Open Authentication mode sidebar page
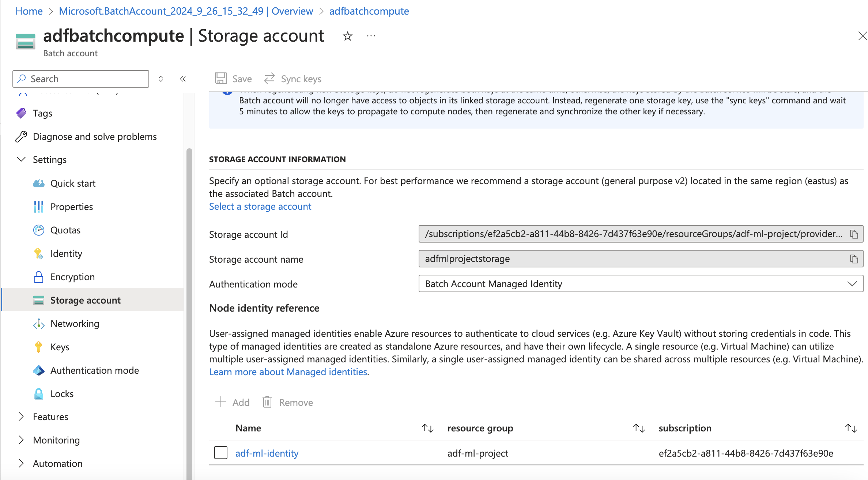868x480 pixels. [x=95, y=370]
